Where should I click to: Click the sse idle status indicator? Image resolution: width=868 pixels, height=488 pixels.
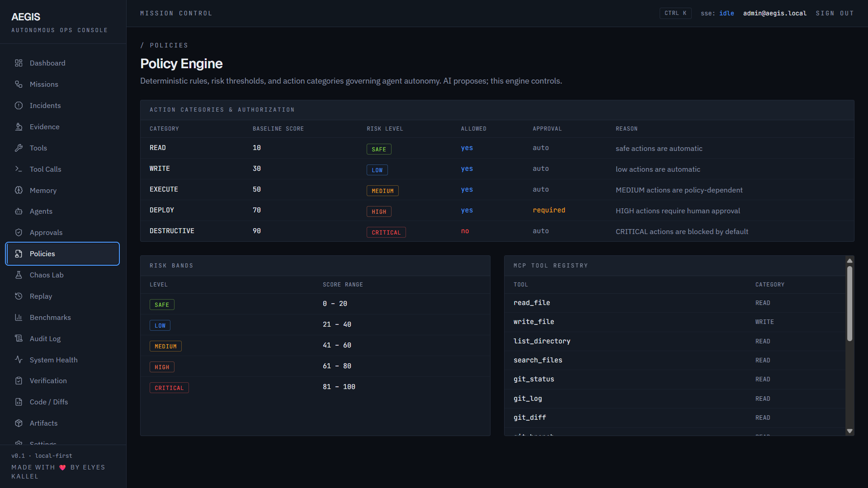tap(717, 14)
